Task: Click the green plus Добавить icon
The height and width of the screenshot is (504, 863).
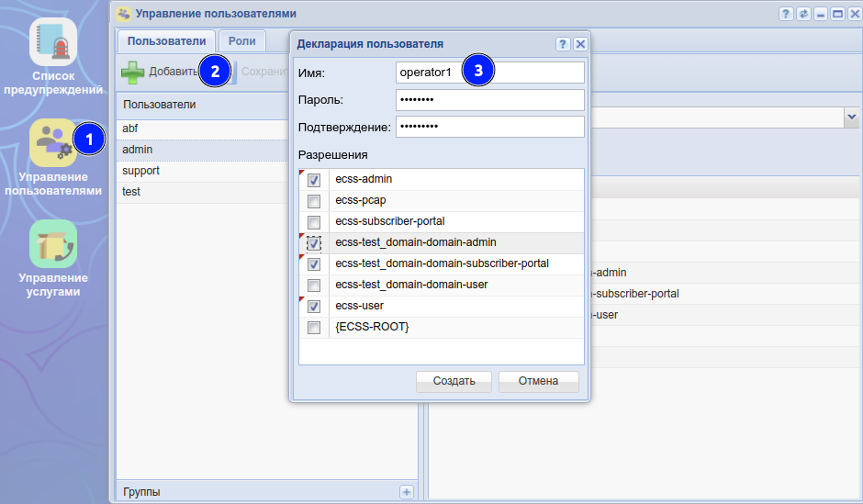Action: [x=132, y=73]
